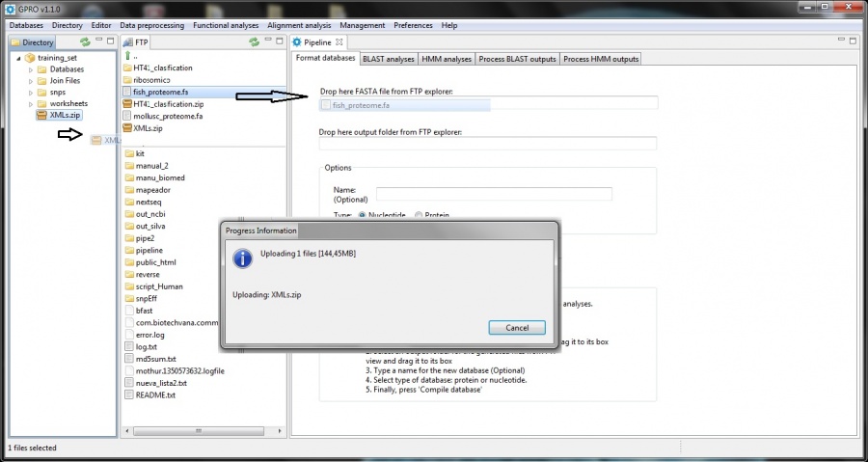Expand the Databases folder in Directory
868x462 pixels.
point(31,69)
